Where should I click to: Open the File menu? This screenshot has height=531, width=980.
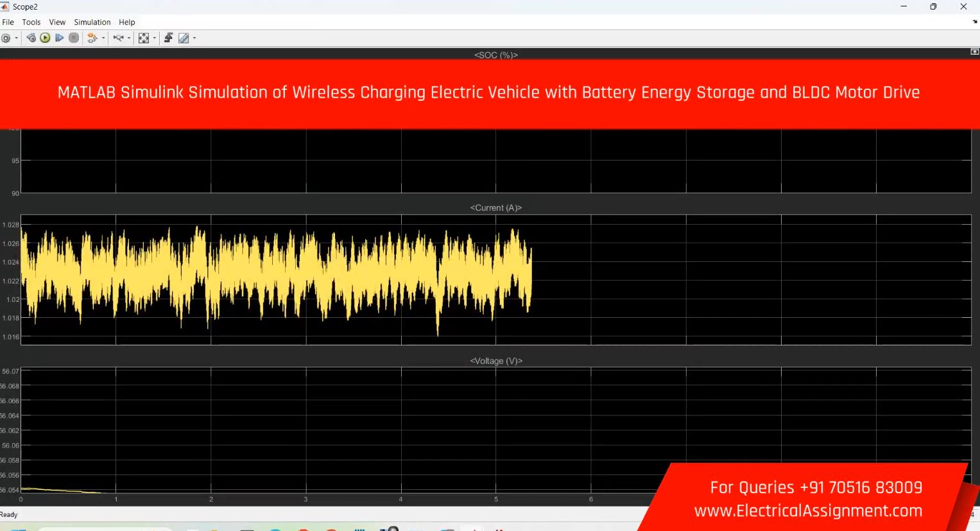[8, 22]
